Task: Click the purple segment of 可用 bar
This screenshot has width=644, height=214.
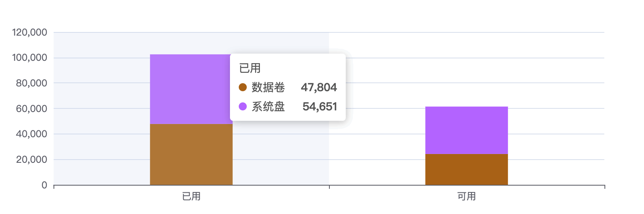Action: [x=466, y=130]
